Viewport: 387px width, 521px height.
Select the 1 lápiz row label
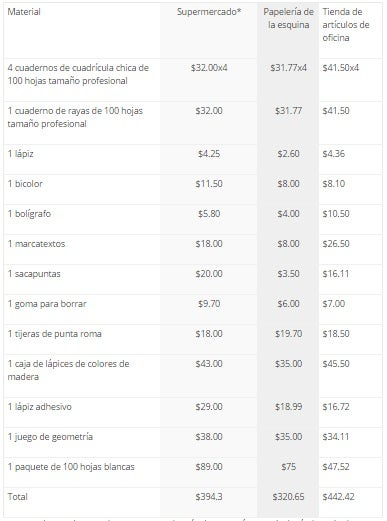[x=21, y=154]
